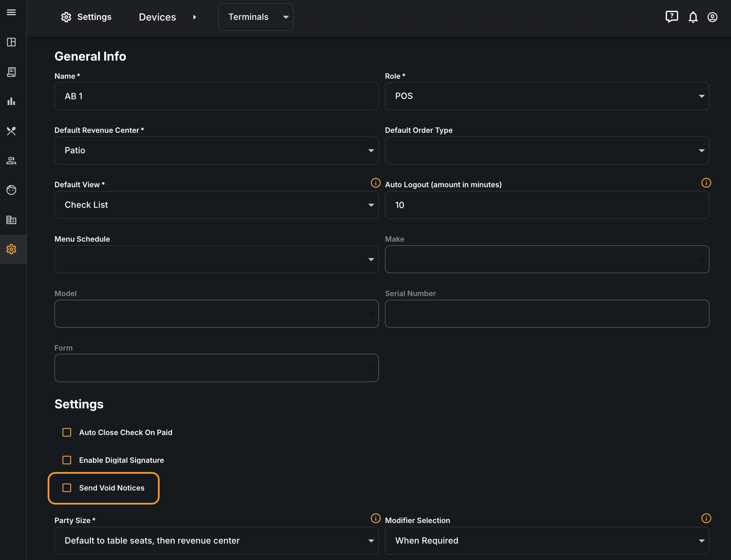This screenshot has height=560, width=731.
Task: Open the fork and knife menu icon
Action: (x=11, y=131)
